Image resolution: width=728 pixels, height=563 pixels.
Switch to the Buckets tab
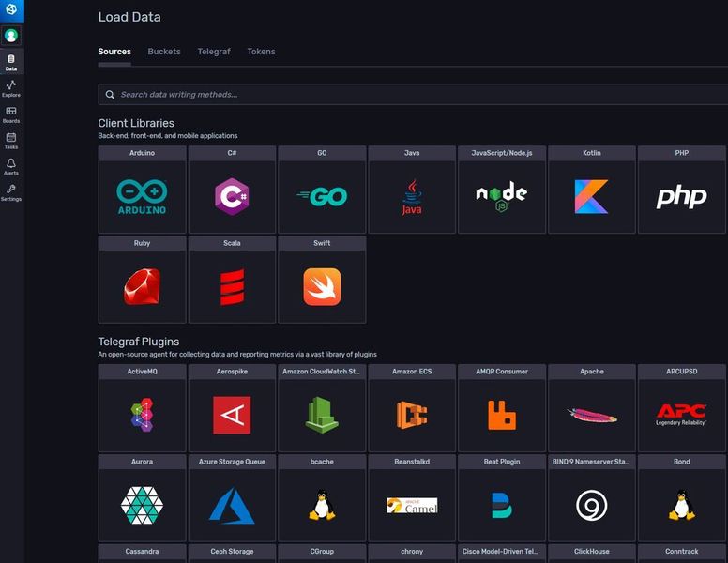coord(164,52)
